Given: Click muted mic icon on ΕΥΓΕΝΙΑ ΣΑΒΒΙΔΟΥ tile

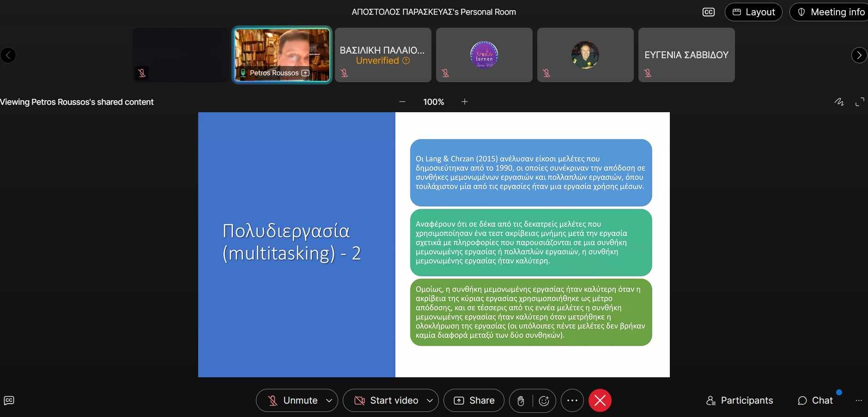Looking at the screenshot, I should coord(648,73).
